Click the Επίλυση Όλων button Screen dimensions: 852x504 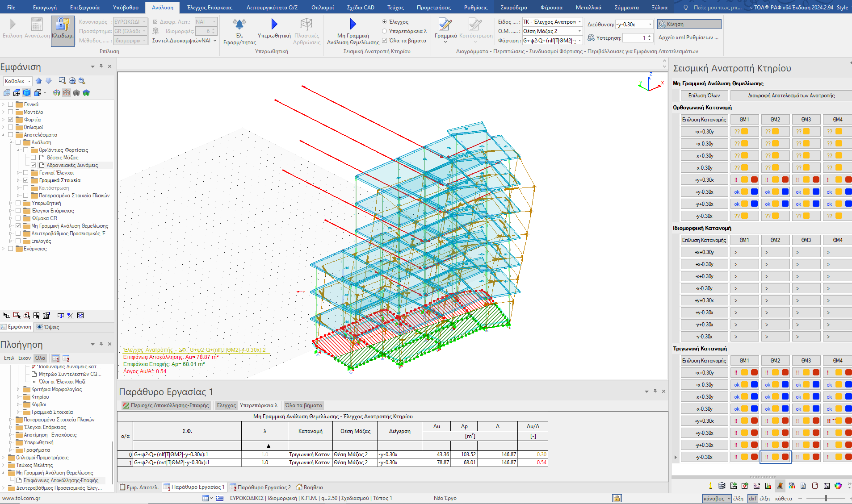704,96
